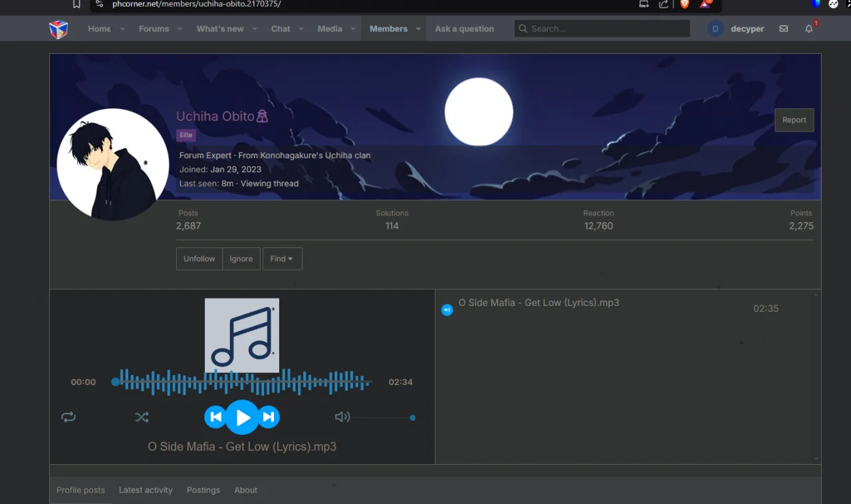Viewport: 851px width, 504px height.
Task: Click the playlist track duration 02:35
Action: [x=766, y=309]
